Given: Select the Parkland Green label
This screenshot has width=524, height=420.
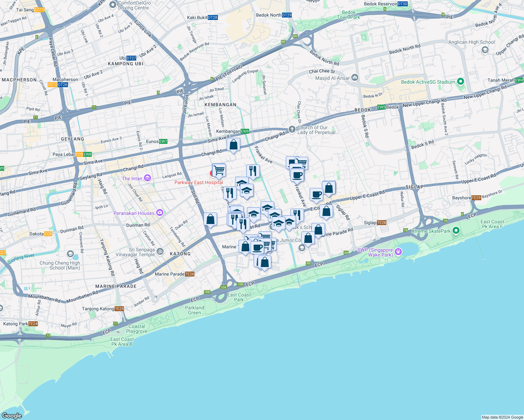Looking at the screenshot, I should tap(194, 310).
